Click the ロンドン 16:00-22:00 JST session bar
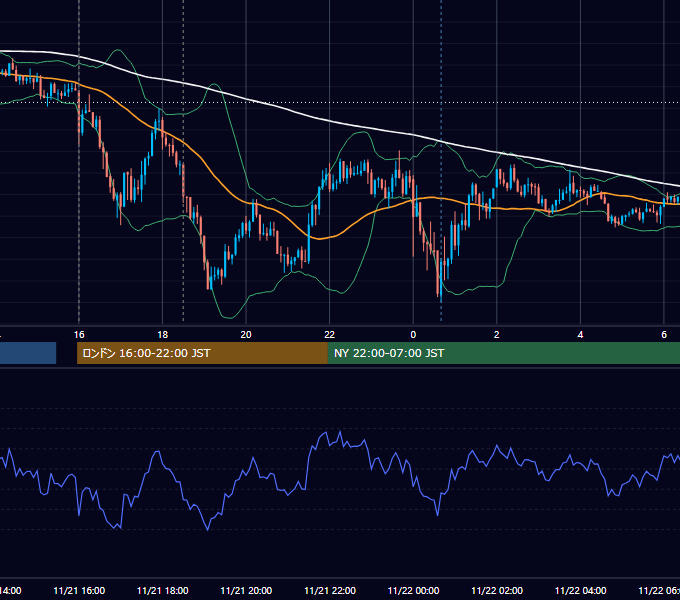This screenshot has height=600, width=680. pos(202,353)
